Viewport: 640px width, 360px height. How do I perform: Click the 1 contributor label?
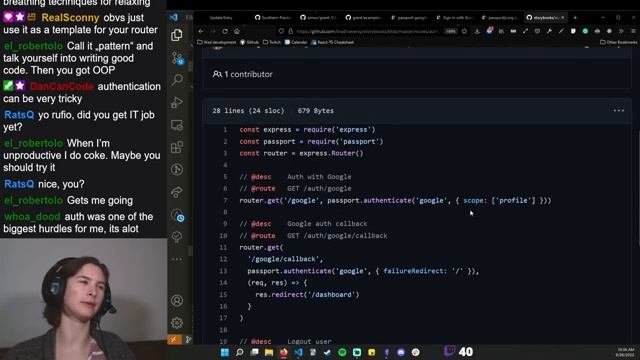tap(242, 74)
